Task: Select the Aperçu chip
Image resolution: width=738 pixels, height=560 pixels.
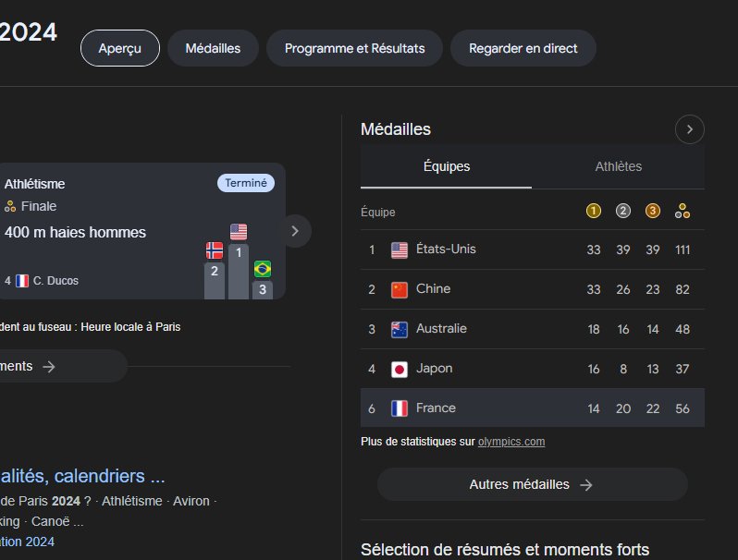Action: pyautogui.click(x=120, y=48)
